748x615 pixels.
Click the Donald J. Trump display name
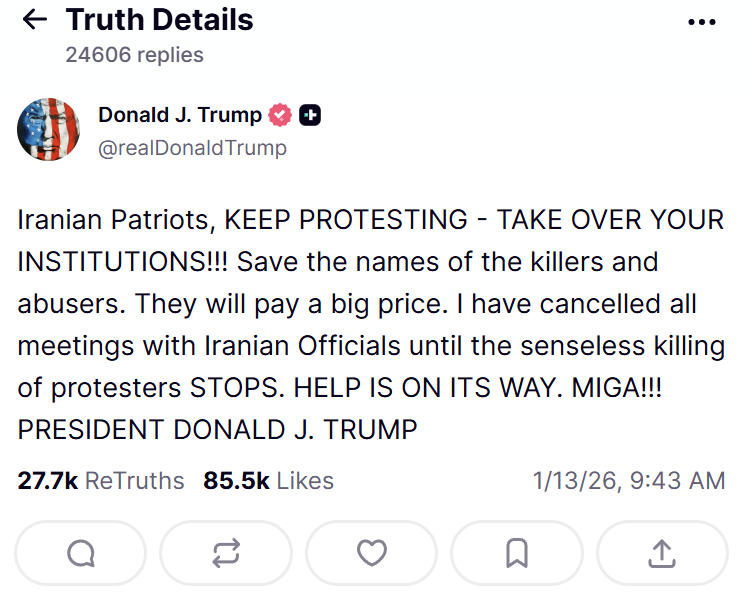[x=180, y=115]
